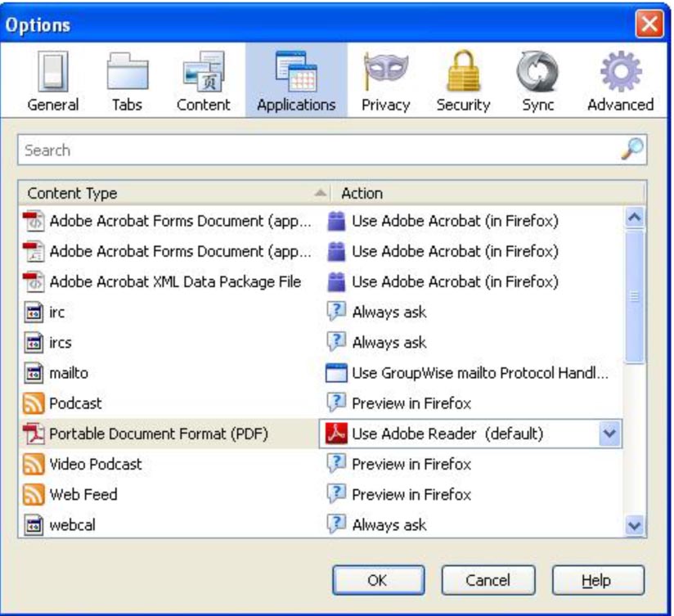Viewport: 674px width, 616px height.
Task: Click the plugin icon for the XML Data Package action
Action: (336, 281)
